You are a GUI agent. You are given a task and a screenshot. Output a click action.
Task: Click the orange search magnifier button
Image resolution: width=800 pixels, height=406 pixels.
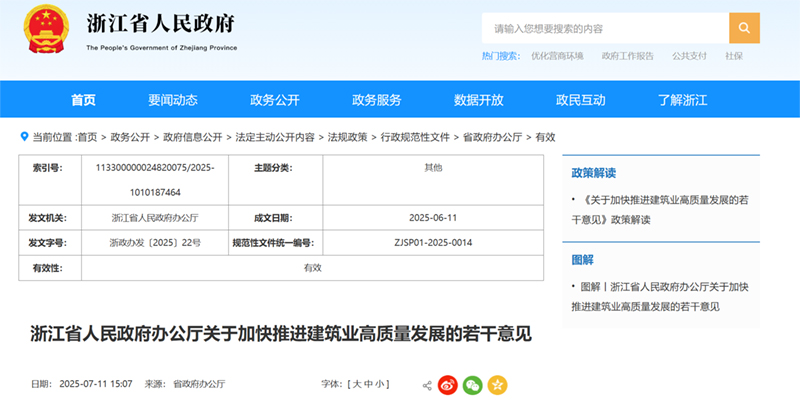click(x=744, y=28)
